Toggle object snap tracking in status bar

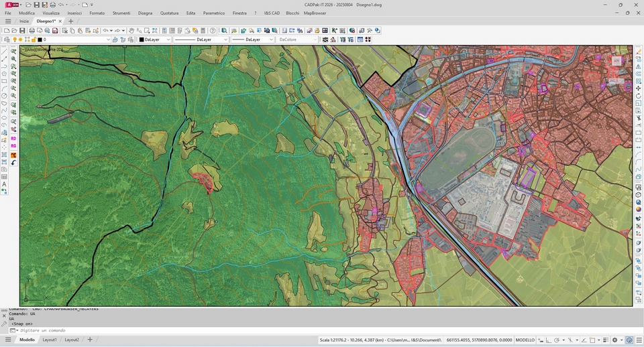tap(584, 340)
